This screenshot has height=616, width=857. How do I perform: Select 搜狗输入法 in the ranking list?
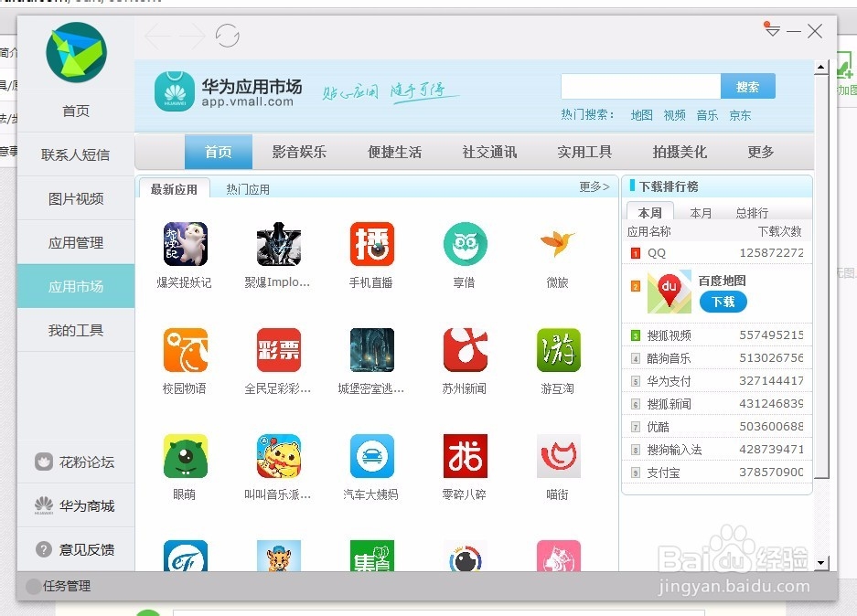[717, 450]
